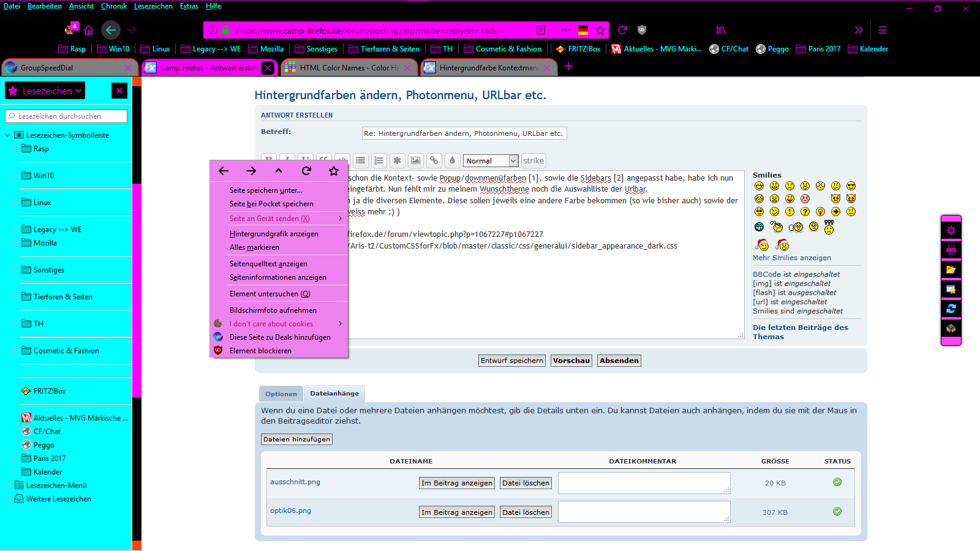Open the Library icon in the toolbar
The image size is (980, 551).
click(x=721, y=30)
